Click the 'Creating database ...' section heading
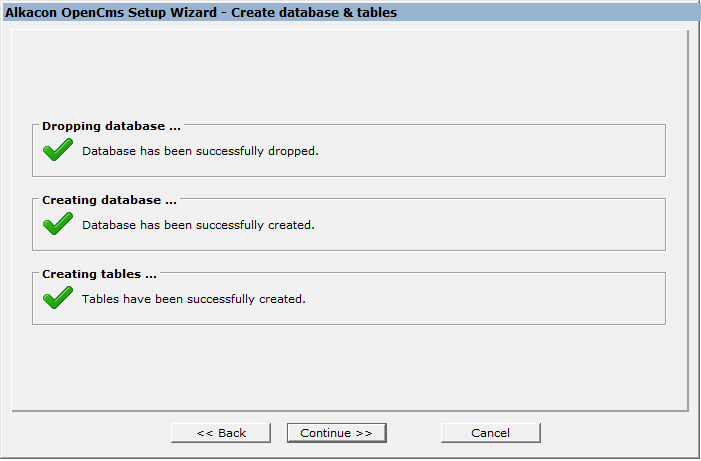701x461 pixels. pos(109,200)
